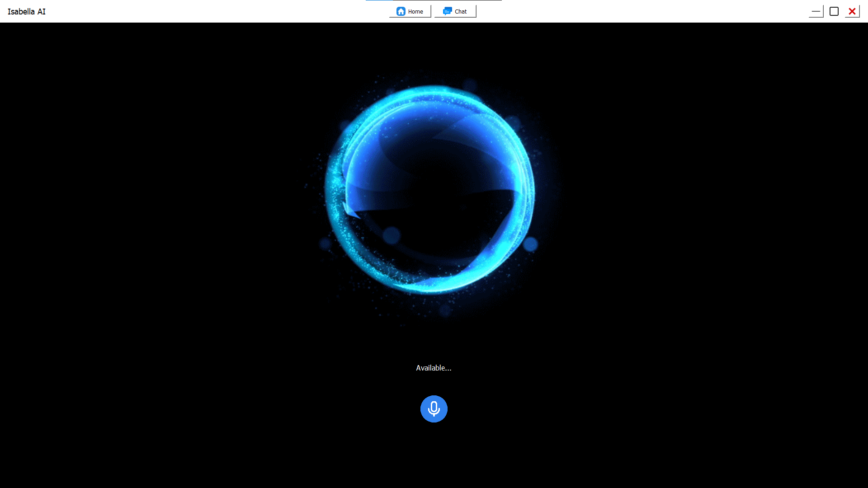The height and width of the screenshot is (488, 868).
Task: Click the 'Chat' text label
Action: (461, 12)
